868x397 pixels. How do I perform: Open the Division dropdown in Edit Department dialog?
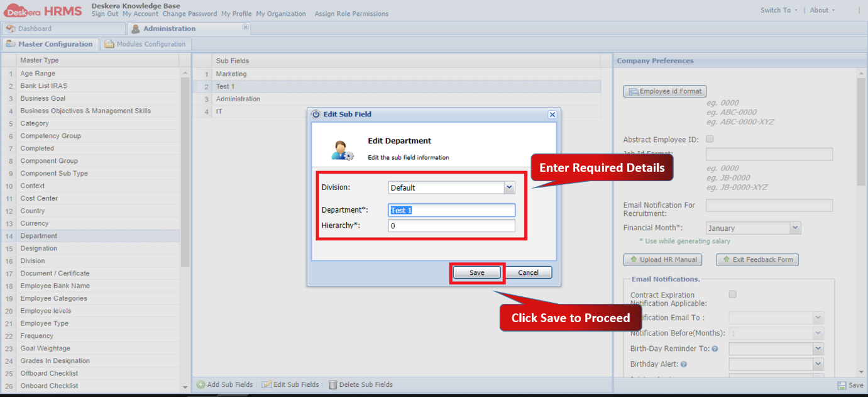(x=509, y=187)
